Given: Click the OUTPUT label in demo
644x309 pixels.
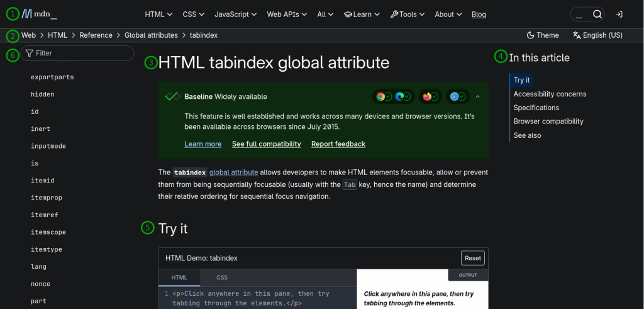Looking at the screenshot, I should 468,275.
